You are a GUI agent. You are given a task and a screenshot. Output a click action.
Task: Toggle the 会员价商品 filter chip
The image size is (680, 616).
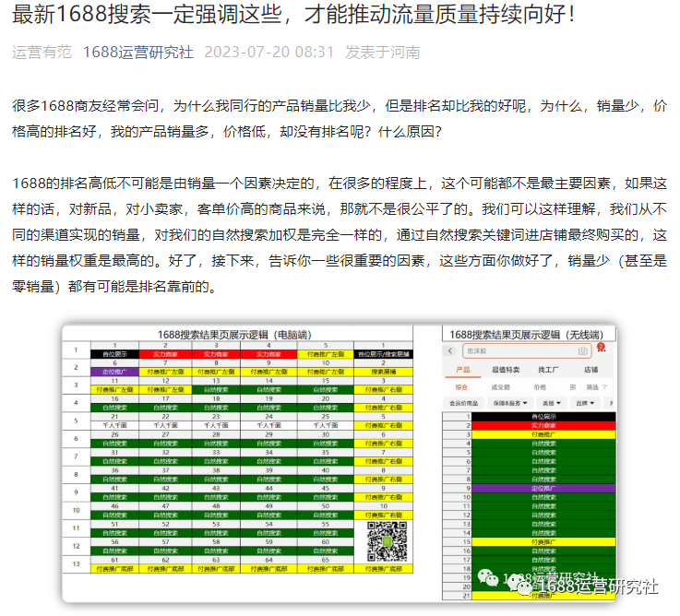point(463,403)
